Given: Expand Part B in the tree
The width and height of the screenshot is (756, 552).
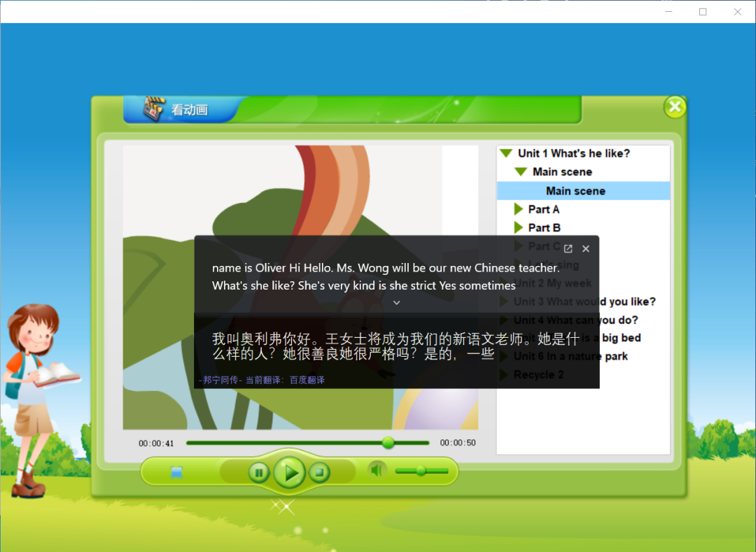Looking at the screenshot, I should pos(518,227).
